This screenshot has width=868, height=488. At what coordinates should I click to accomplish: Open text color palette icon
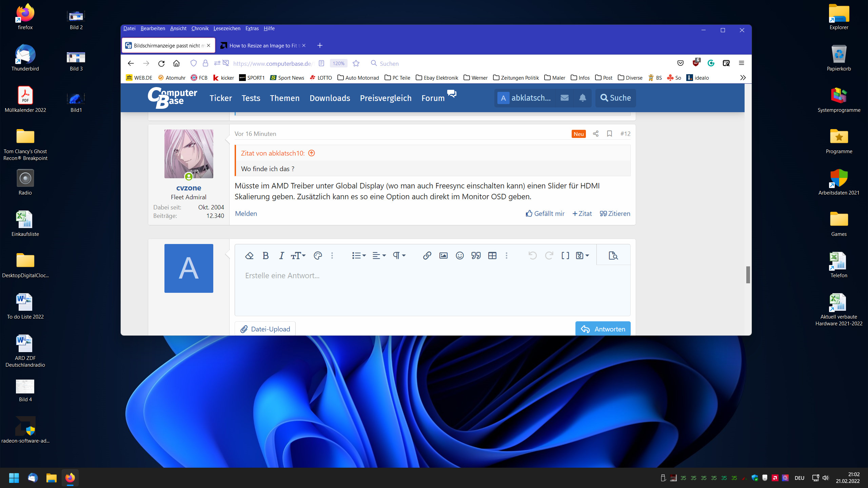(x=317, y=256)
